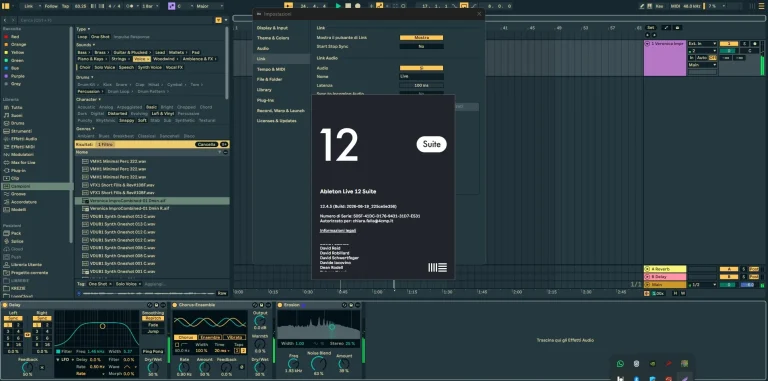Expand the Sounds filter group

pyautogui.click(x=85, y=45)
